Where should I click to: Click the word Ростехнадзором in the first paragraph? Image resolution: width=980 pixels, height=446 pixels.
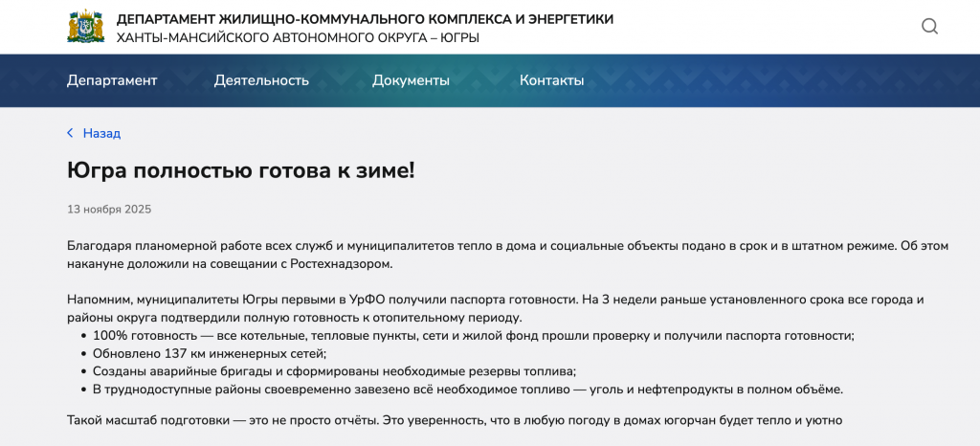coord(346,264)
